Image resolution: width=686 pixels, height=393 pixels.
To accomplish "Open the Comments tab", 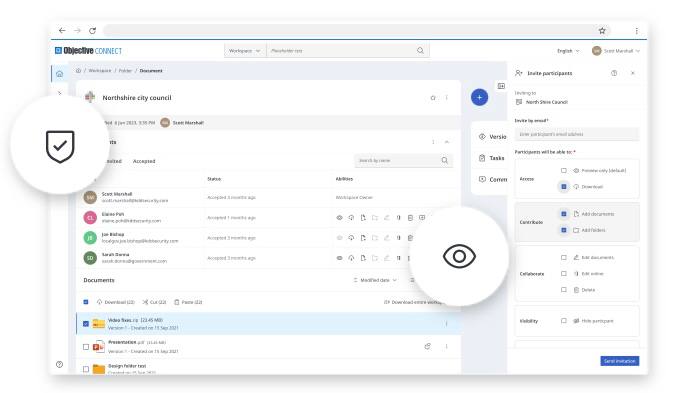I will click(x=493, y=179).
